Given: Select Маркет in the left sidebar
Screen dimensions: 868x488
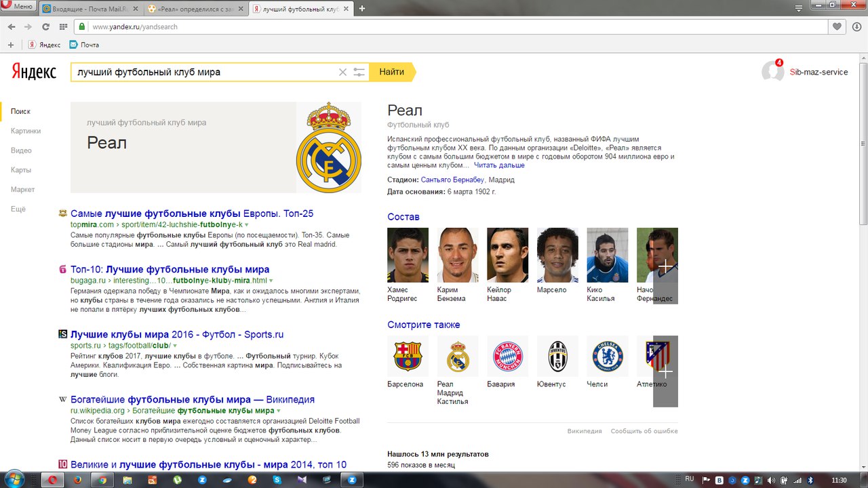Looking at the screenshot, I should [22, 190].
